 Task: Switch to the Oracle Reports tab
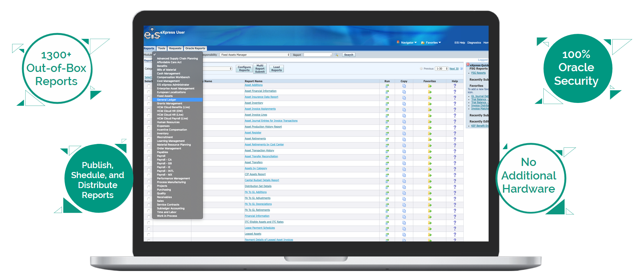pyautogui.click(x=195, y=48)
